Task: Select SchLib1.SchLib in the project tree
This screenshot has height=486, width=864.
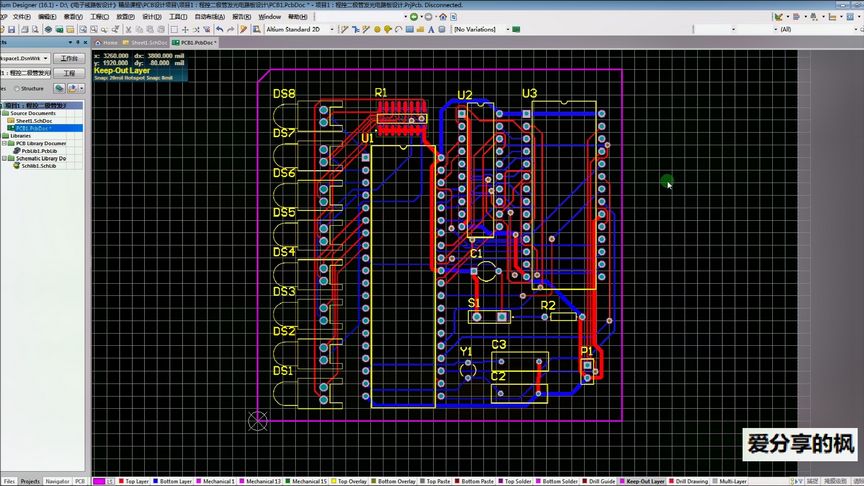Action: coord(38,165)
